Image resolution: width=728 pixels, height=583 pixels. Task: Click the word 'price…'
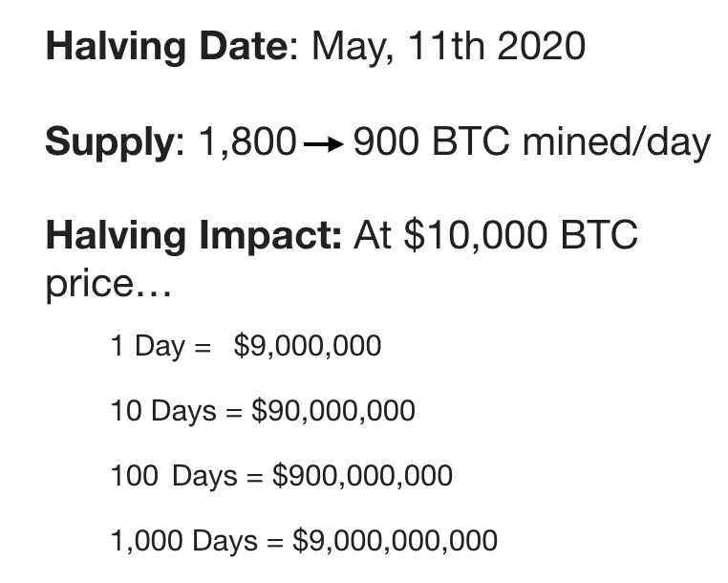(109, 285)
